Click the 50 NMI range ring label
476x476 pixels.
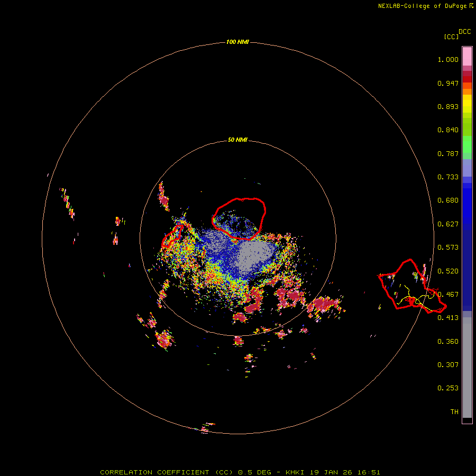pyautogui.click(x=237, y=140)
